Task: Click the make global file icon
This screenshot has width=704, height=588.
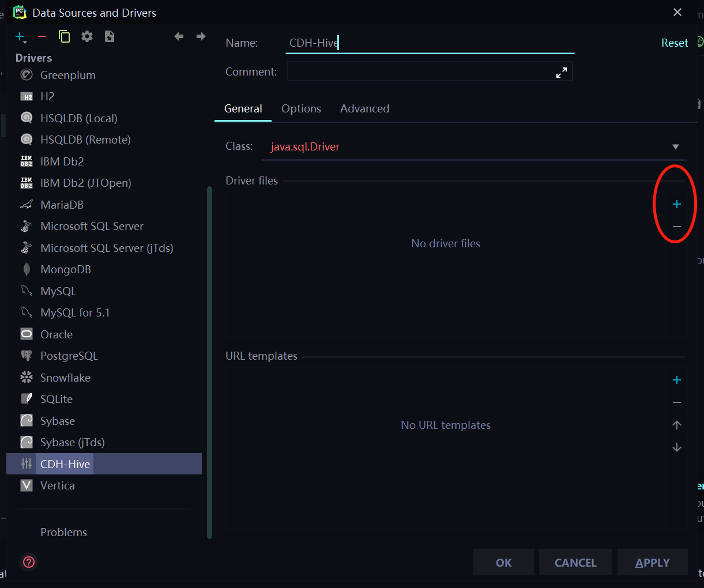Action: 110,37
